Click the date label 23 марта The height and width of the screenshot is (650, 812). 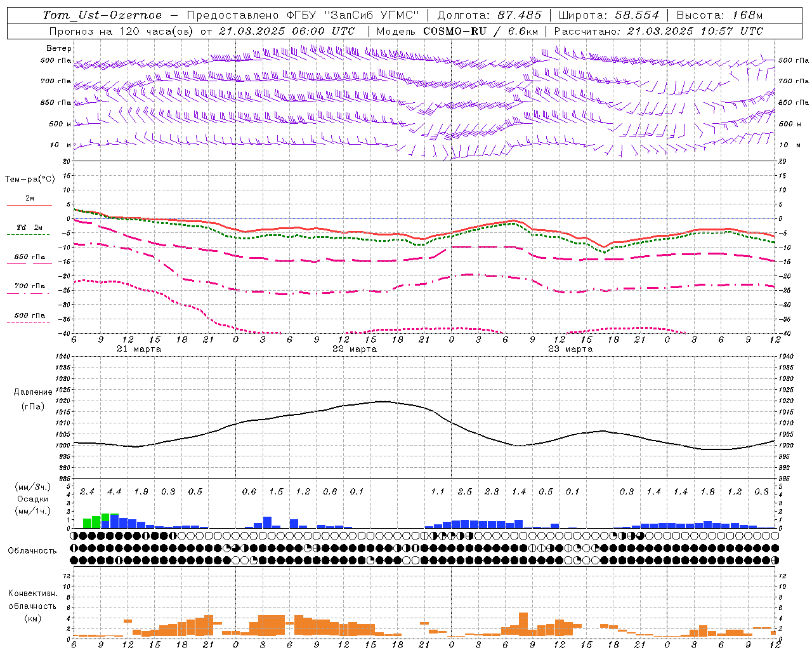tap(570, 349)
